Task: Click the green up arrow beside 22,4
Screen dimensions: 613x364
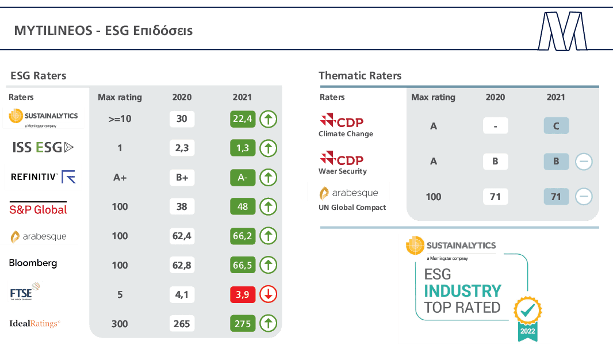Action: [x=268, y=119]
